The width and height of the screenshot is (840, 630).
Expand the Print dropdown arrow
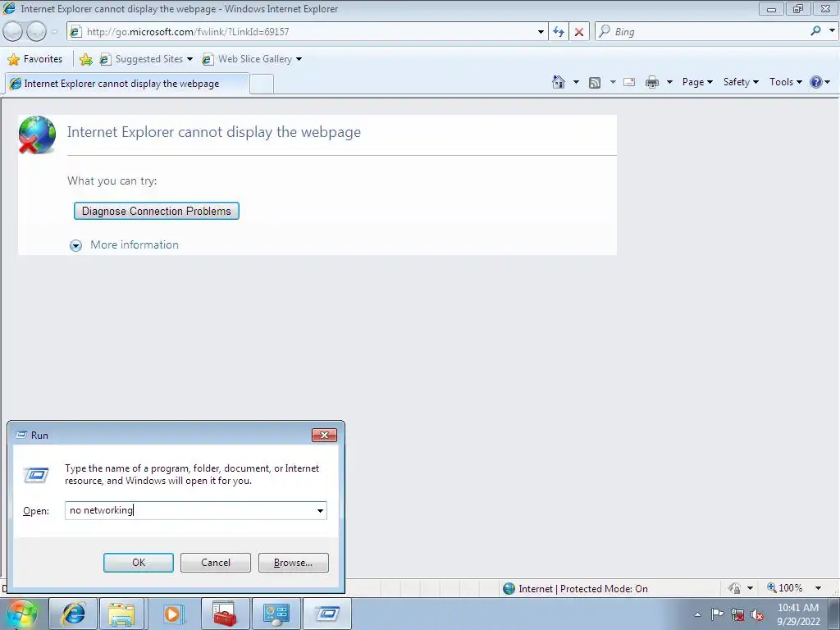(669, 82)
